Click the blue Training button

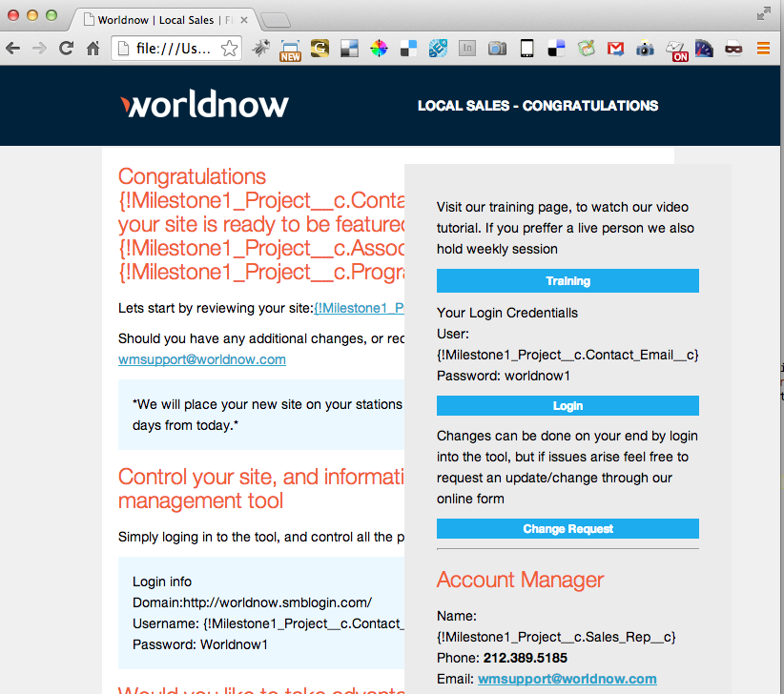567,281
